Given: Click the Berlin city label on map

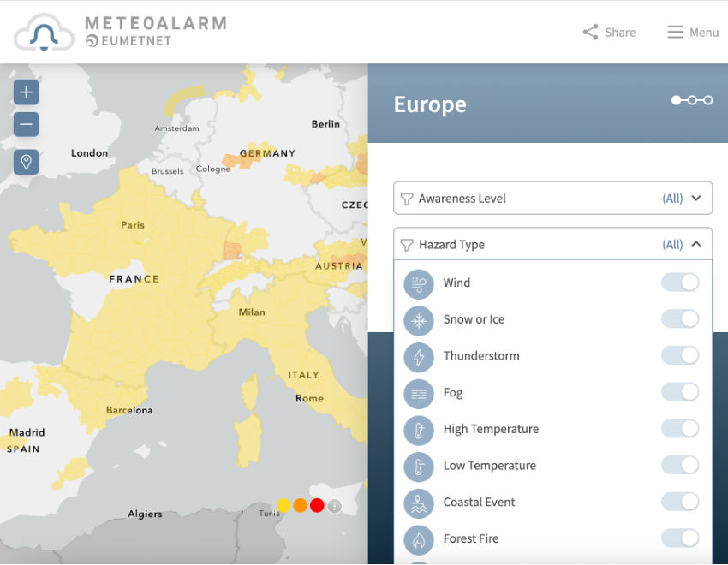Looking at the screenshot, I should (x=325, y=124).
